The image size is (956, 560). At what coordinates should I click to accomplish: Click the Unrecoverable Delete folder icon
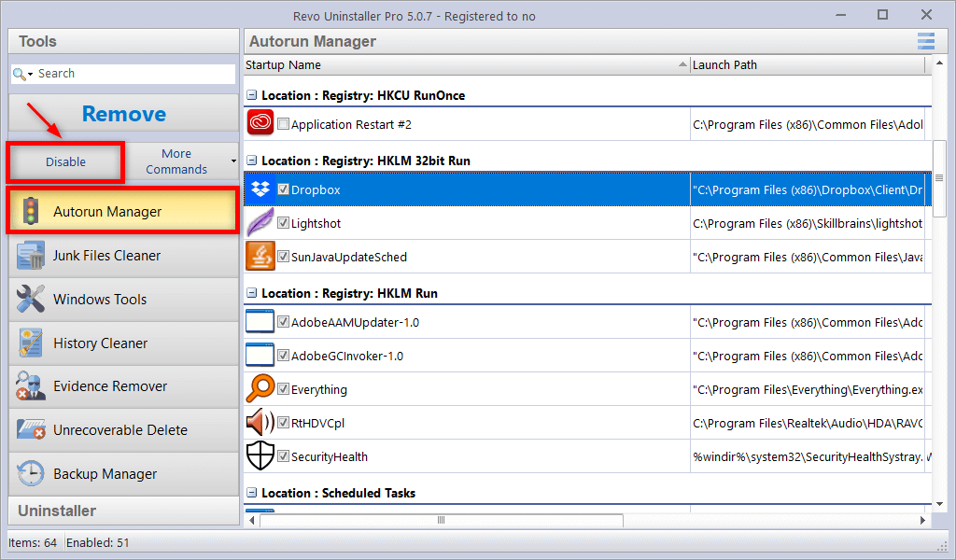point(31,430)
